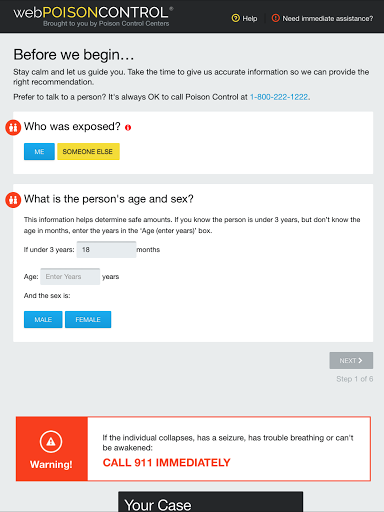The width and height of the screenshot is (384, 512).
Task: Expand the Your Case panel
Action: click(x=211, y=502)
